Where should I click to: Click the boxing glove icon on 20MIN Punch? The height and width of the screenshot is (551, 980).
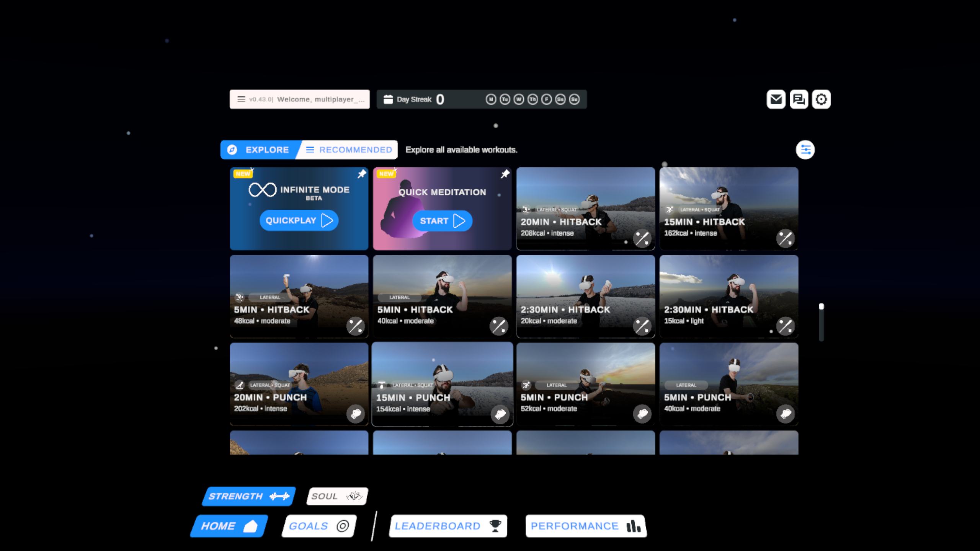(x=356, y=414)
